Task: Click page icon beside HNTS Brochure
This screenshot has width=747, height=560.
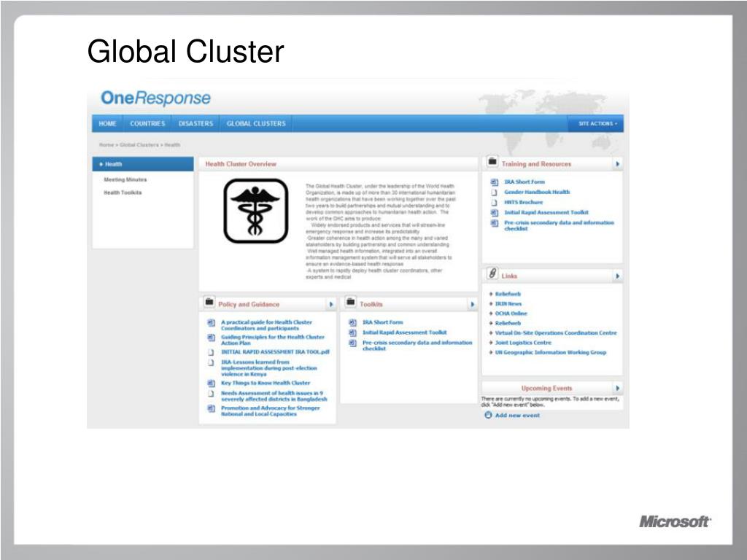Action: coord(495,203)
